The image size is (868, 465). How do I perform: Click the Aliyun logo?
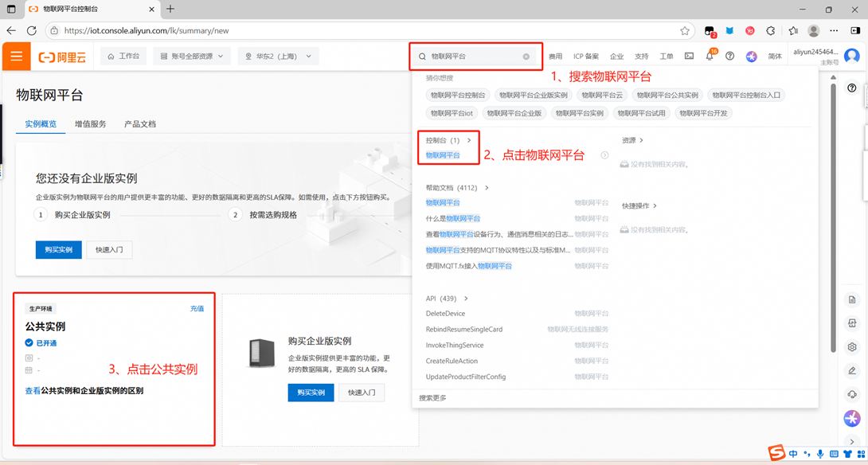(62, 57)
